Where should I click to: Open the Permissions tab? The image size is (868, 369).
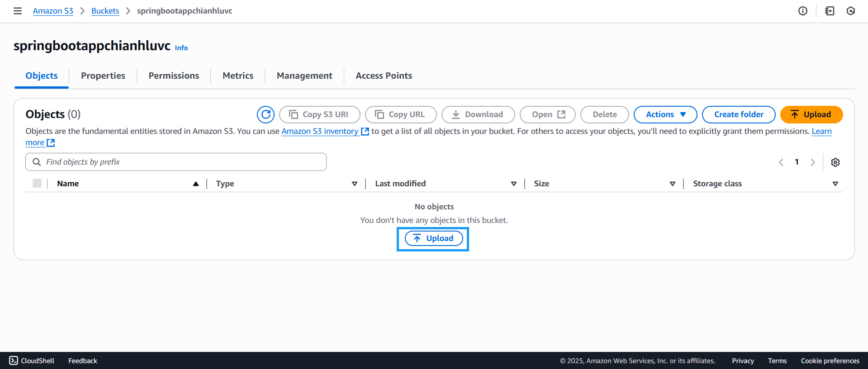click(174, 76)
